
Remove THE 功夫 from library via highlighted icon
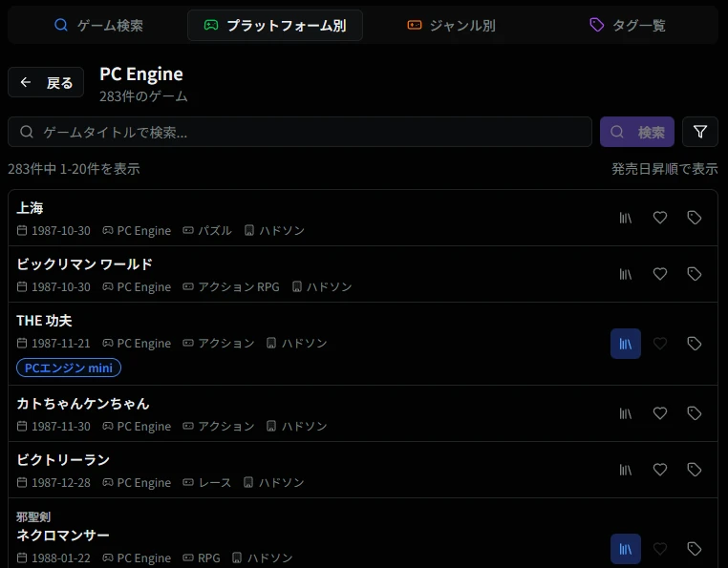626,344
